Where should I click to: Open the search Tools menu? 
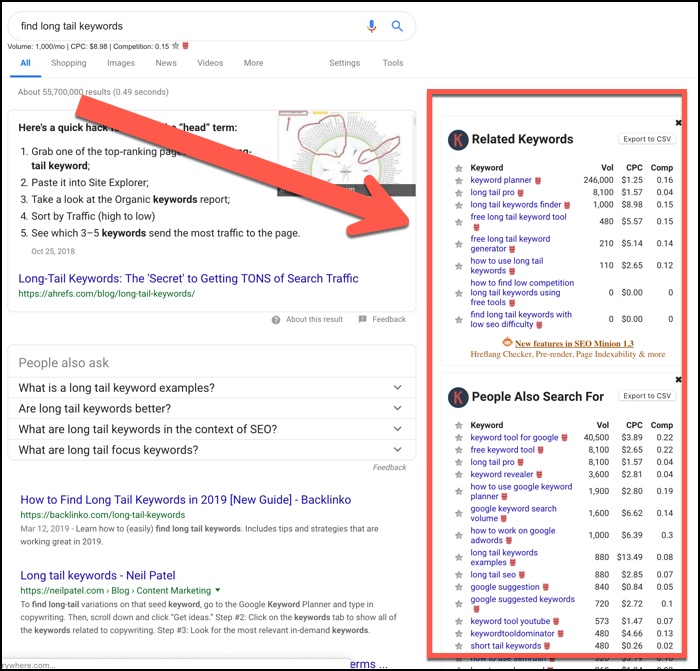tap(393, 63)
